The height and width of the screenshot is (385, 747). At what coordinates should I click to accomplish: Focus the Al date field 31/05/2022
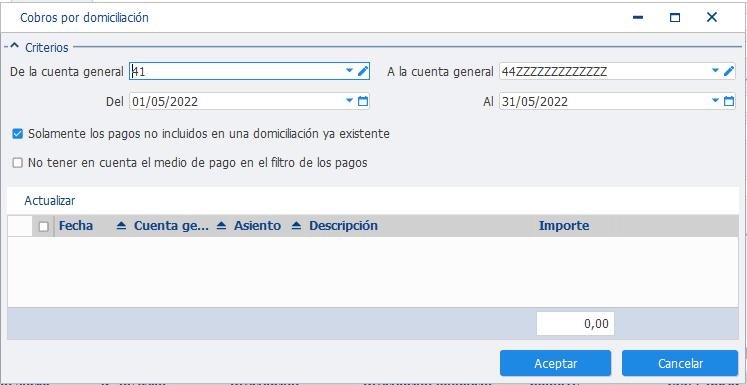tap(604, 101)
